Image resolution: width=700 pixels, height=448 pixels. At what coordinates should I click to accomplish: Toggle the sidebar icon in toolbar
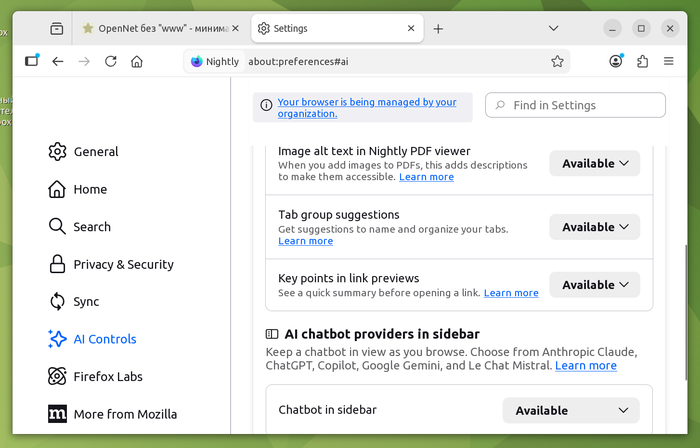(32, 61)
